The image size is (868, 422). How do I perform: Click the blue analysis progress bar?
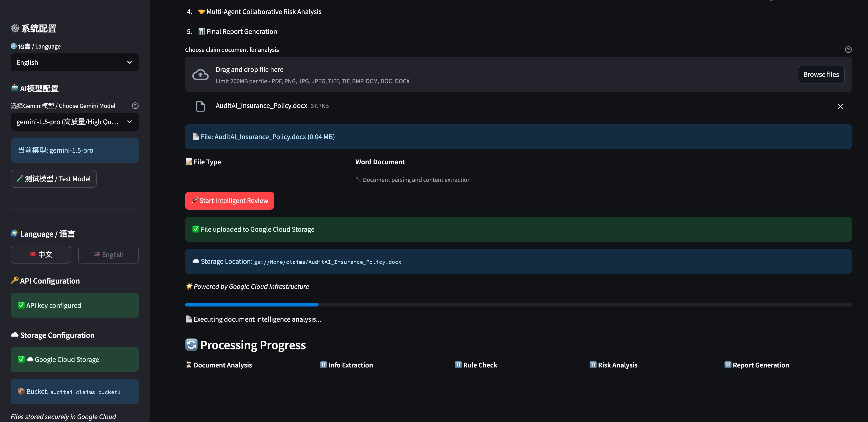point(251,305)
